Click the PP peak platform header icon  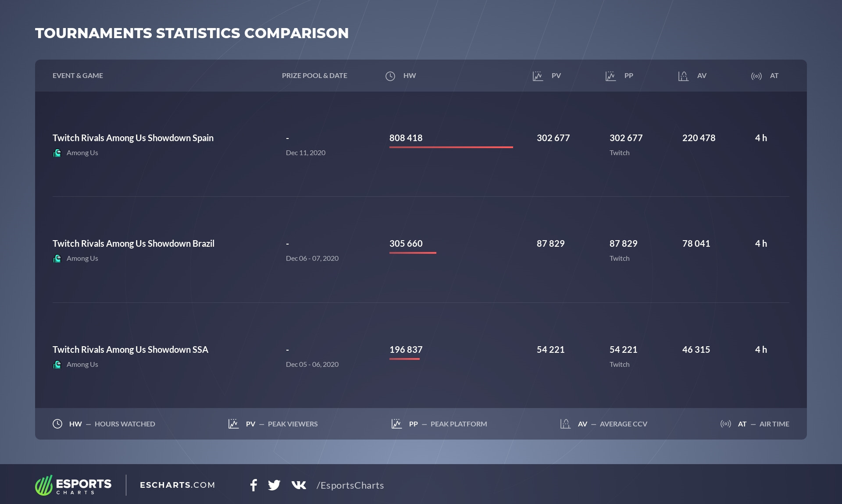click(x=611, y=76)
